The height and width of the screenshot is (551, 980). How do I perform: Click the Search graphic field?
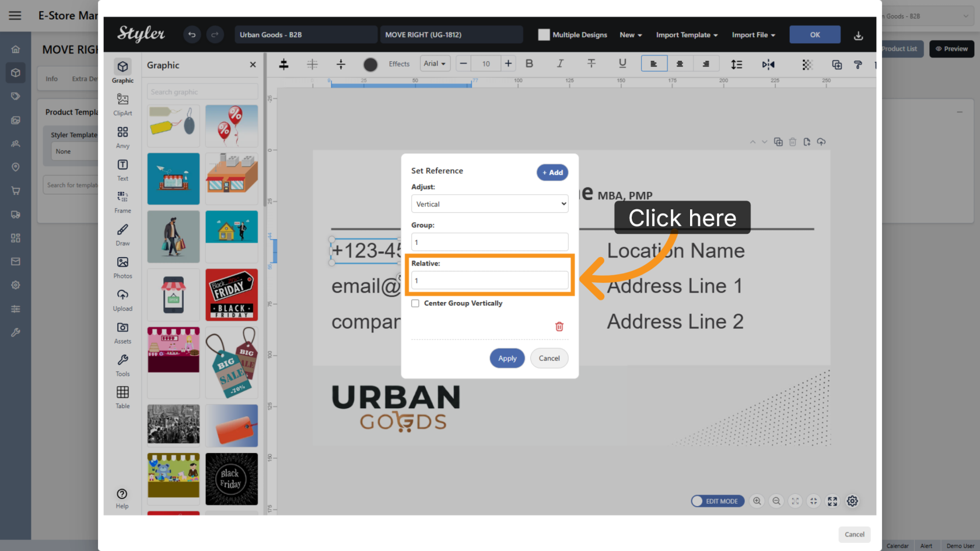pyautogui.click(x=202, y=92)
